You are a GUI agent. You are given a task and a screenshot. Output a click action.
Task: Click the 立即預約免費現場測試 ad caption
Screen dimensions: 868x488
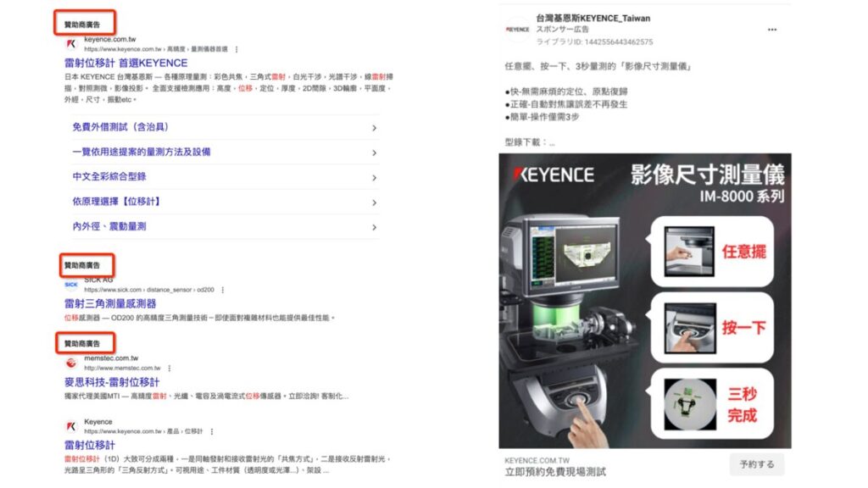tap(555, 472)
